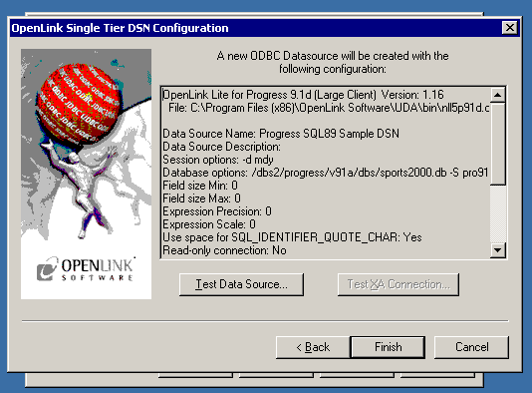This screenshot has height=393, width=532.
Task: Click the SQL_IDENTIFIER_QUOTE_CHAR: Yes line
Action: coord(292,237)
